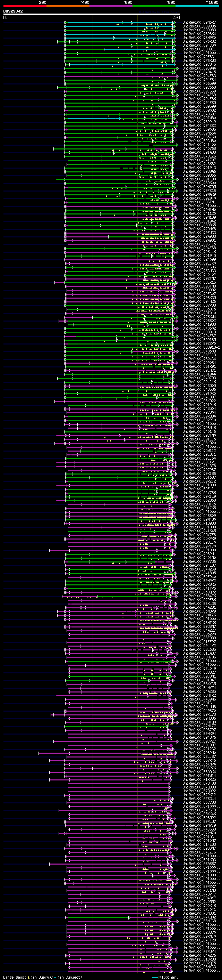The image size is (222, 980).
Task: Click the query end position 394
Action: pos(175,17)
